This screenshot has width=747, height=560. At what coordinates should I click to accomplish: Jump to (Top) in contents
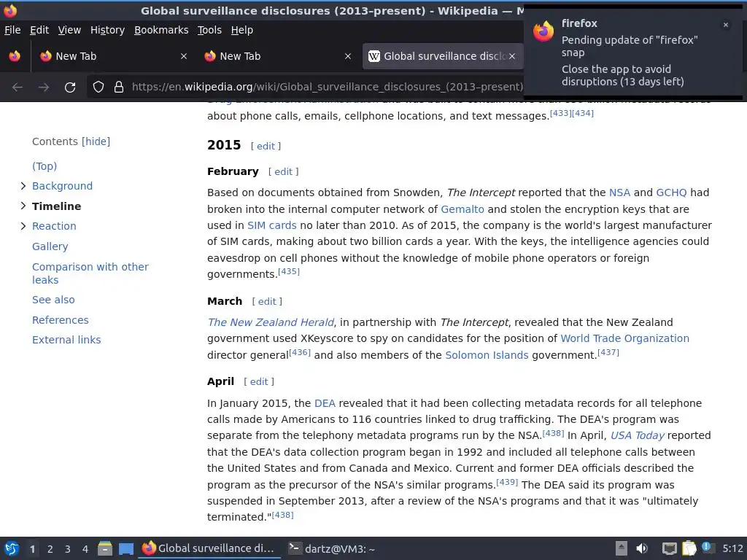[44, 166]
